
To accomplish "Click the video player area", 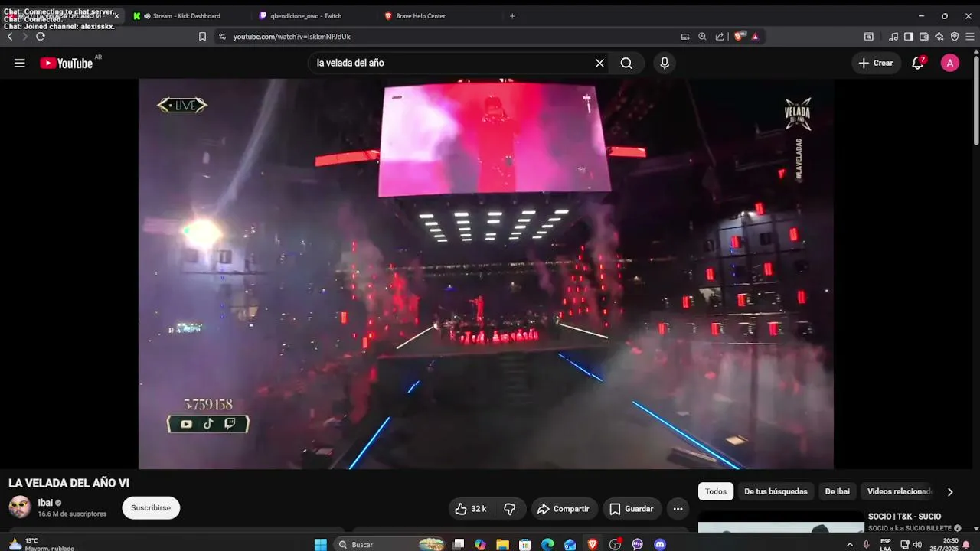I will (x=485, y=273).
